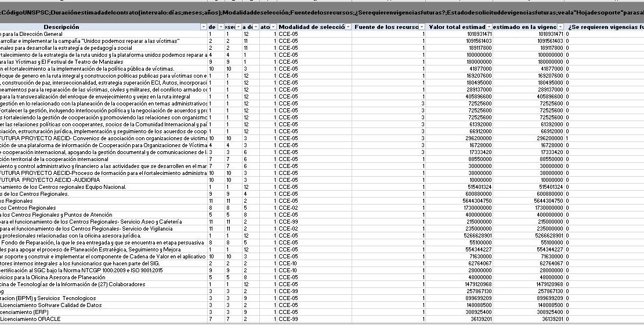Select the Modalidad de selección header cell
This screenshot has width=644, height=325.
click(x=314, y=27)
